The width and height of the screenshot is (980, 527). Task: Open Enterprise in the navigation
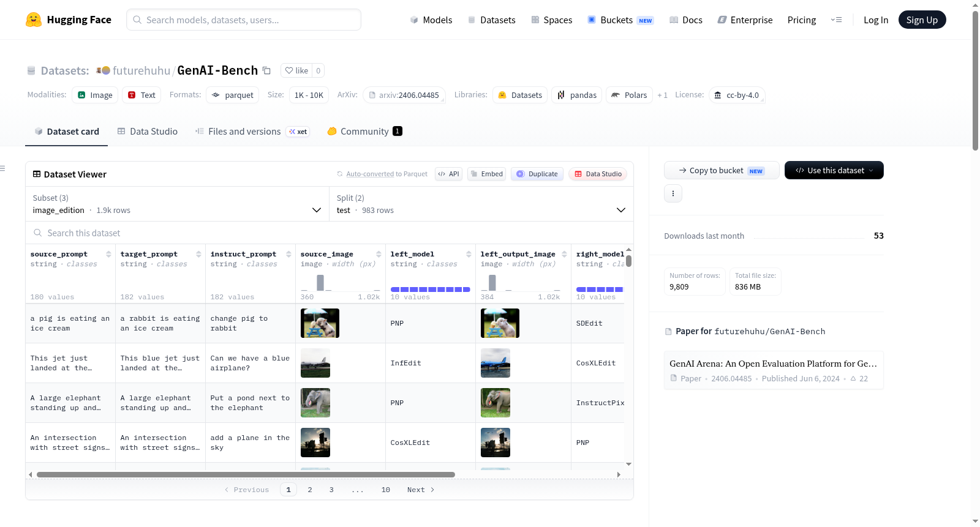(745, 20)
